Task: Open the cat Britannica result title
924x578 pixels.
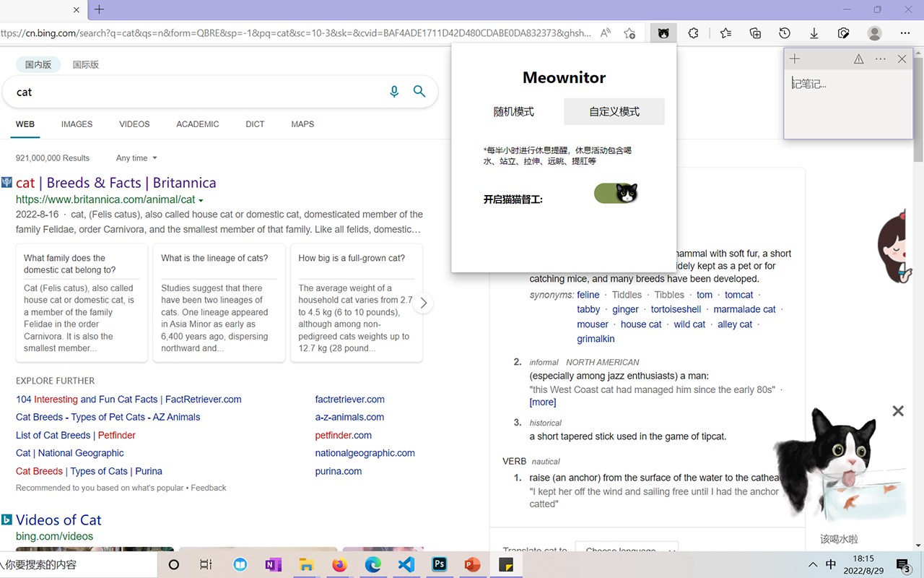Action: click(116, 183)
